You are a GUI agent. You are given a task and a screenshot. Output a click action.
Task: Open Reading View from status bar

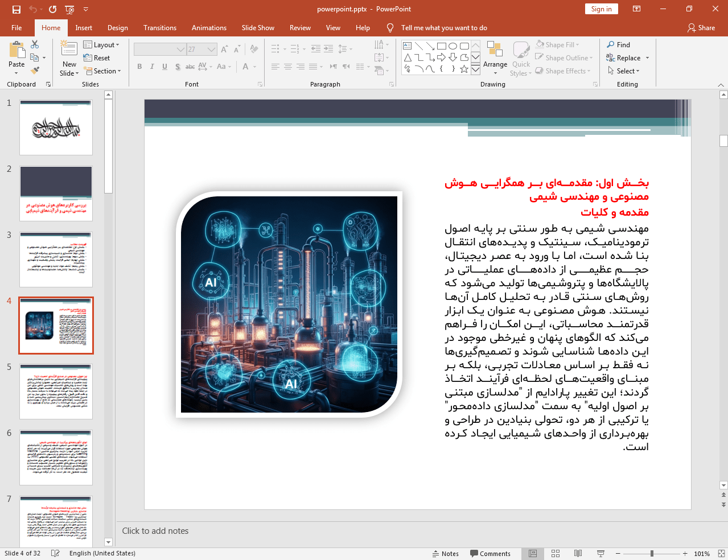[x=578, y=554]
